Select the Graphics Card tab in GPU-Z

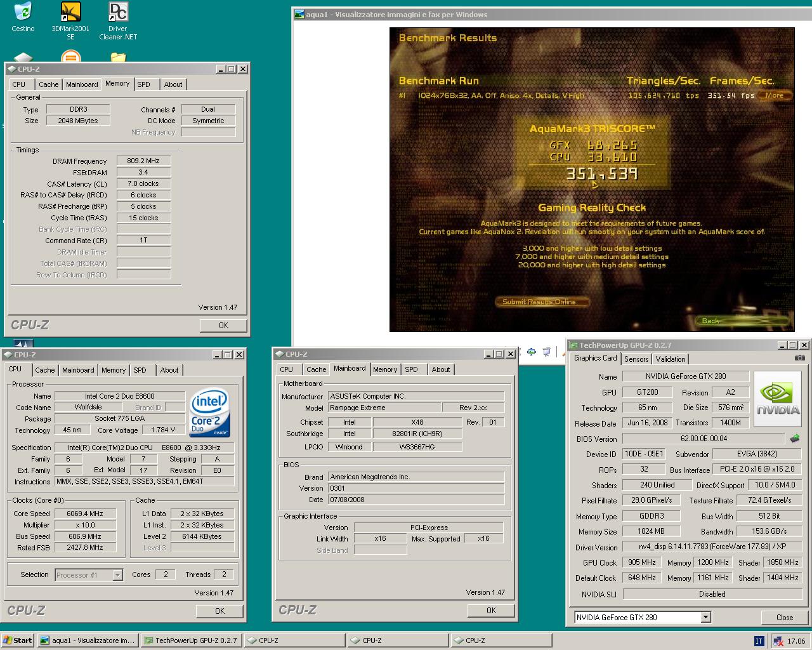(596, 358)
